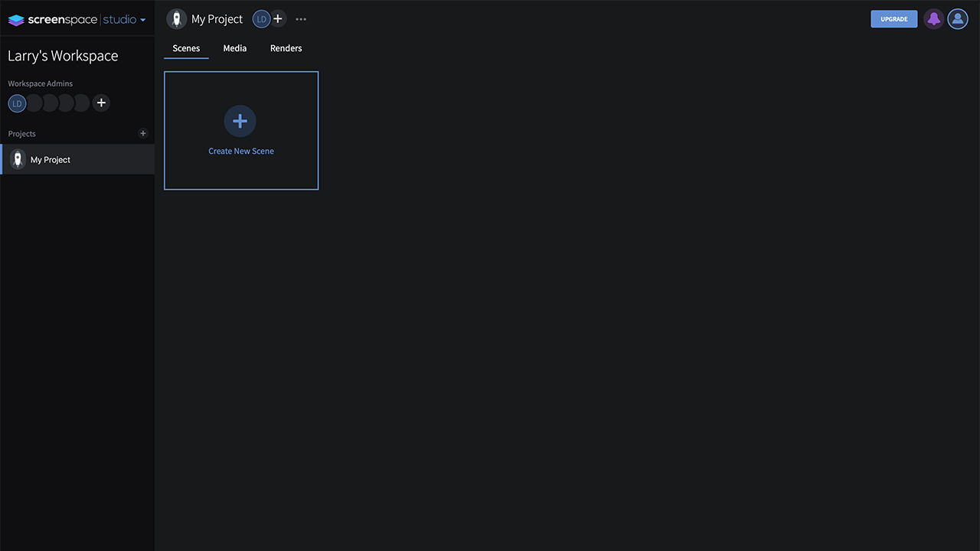
Task: Open the user profile avatar menu
Action: click(x=958, y=19)
